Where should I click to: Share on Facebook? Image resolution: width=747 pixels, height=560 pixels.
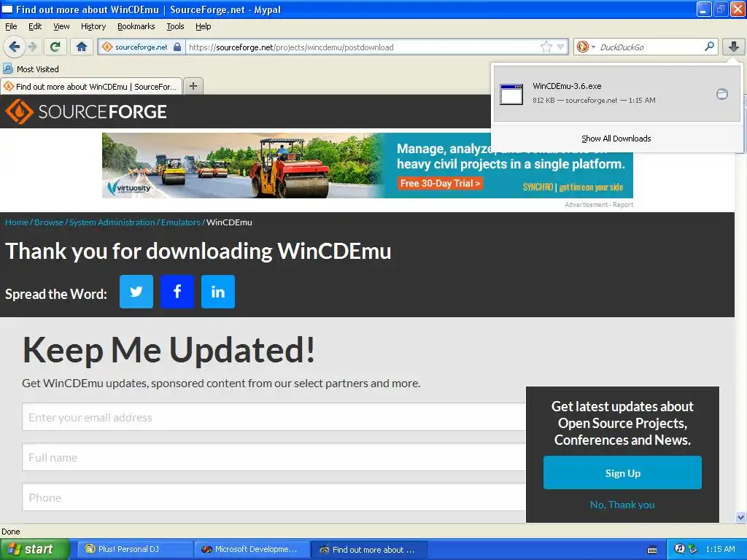click(177, 292)
